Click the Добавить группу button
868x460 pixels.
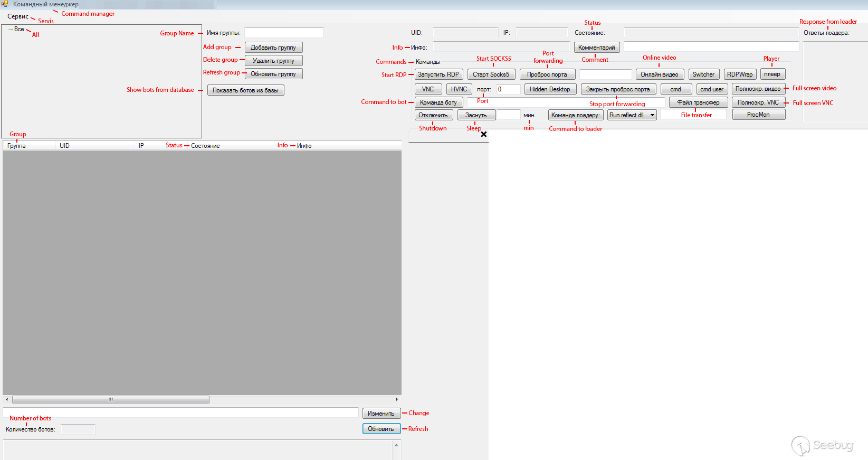273,48
